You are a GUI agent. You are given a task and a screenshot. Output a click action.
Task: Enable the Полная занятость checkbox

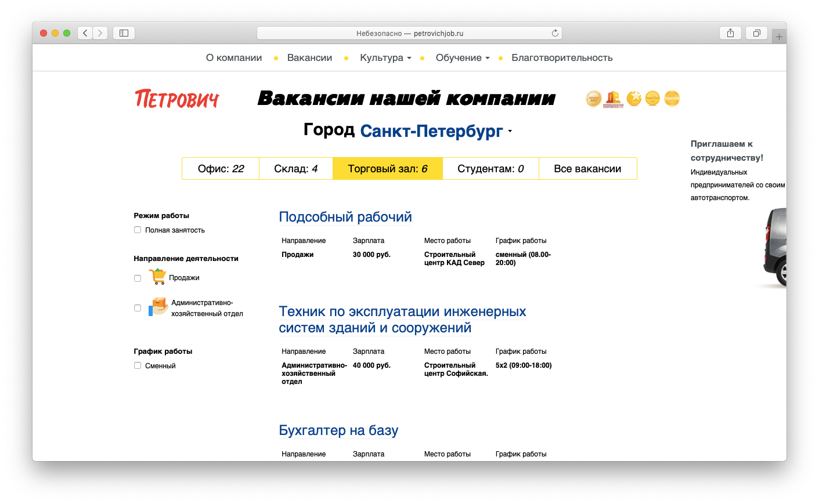point(138,230)
